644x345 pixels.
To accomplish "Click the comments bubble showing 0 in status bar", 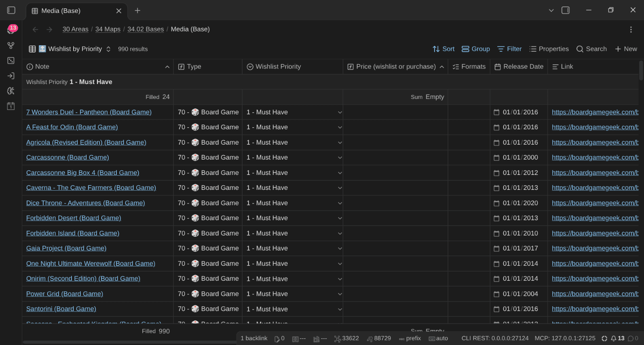I will (x=633, y=339).
